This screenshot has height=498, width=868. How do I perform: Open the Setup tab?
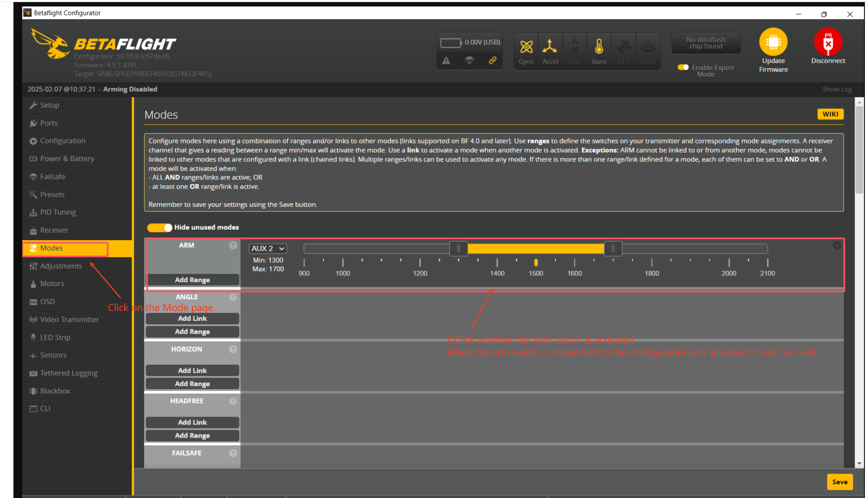coord(77,105)
